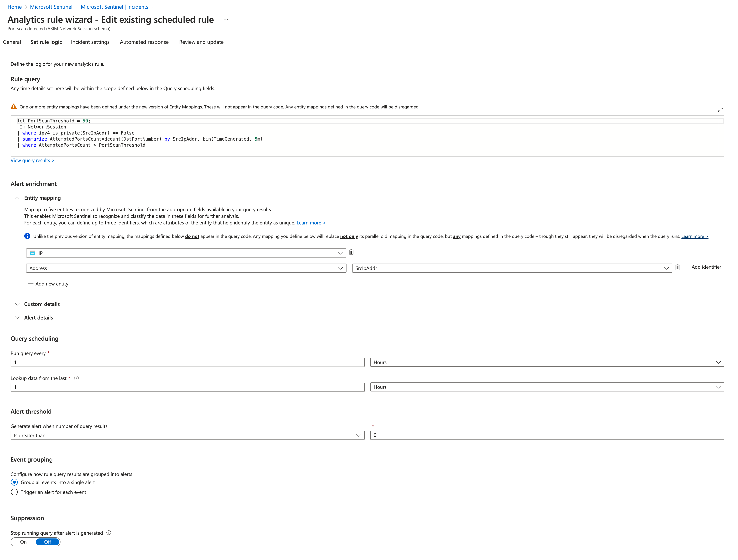Open the ellipsis menu beside wizard title
738x560 pixels.
point(226,20)
